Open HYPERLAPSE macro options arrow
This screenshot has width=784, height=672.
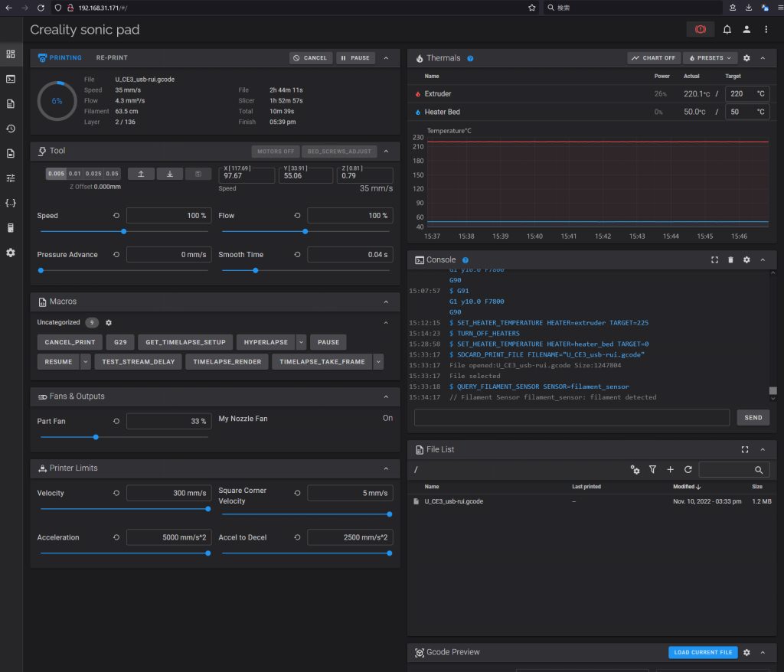point(301,342)
